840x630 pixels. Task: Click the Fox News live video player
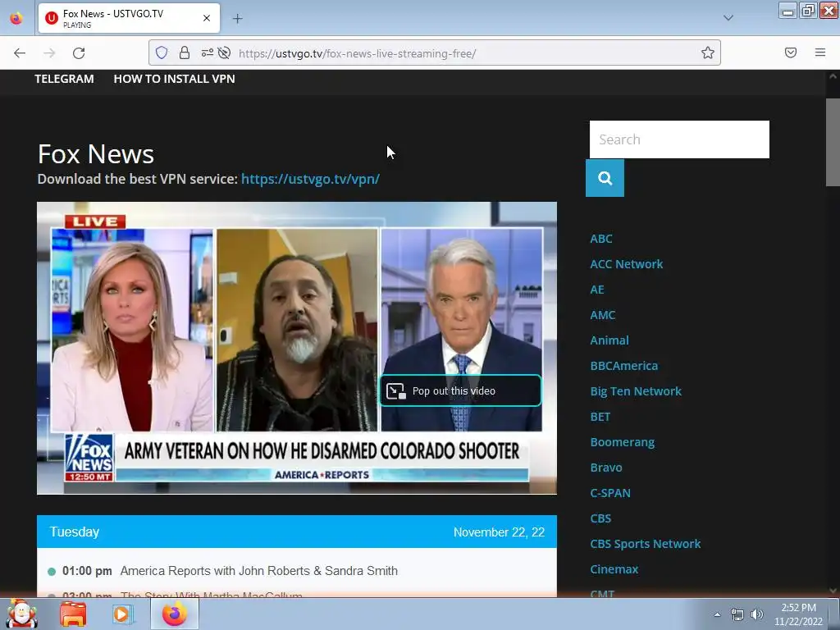point(297,348)
